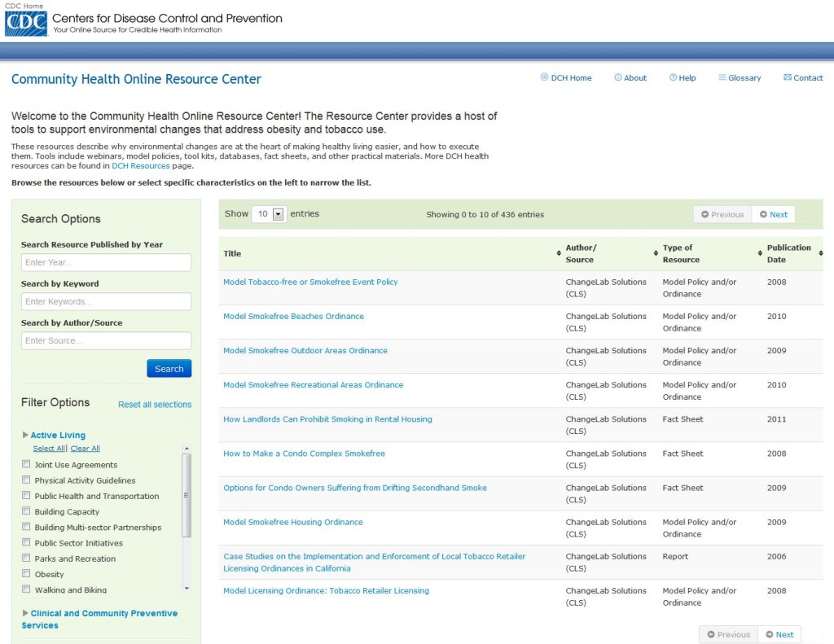Click the Search button
834x644 pixels.
[169, 368]
